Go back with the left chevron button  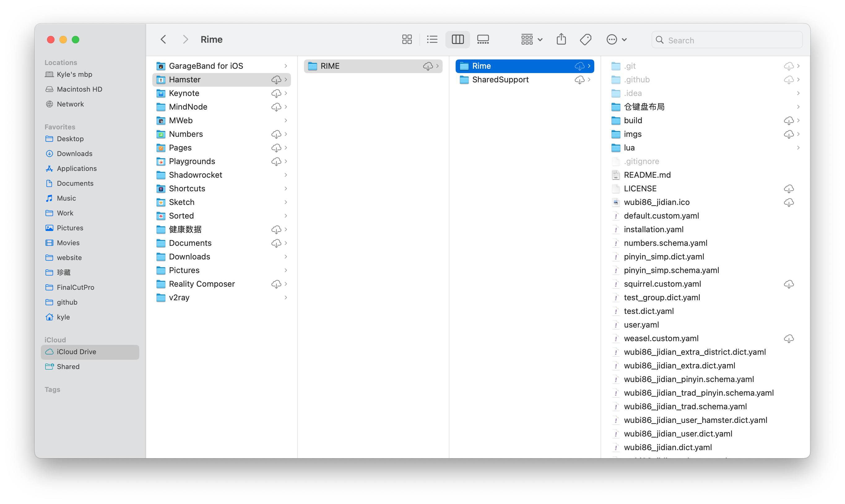tap(163, 39)
